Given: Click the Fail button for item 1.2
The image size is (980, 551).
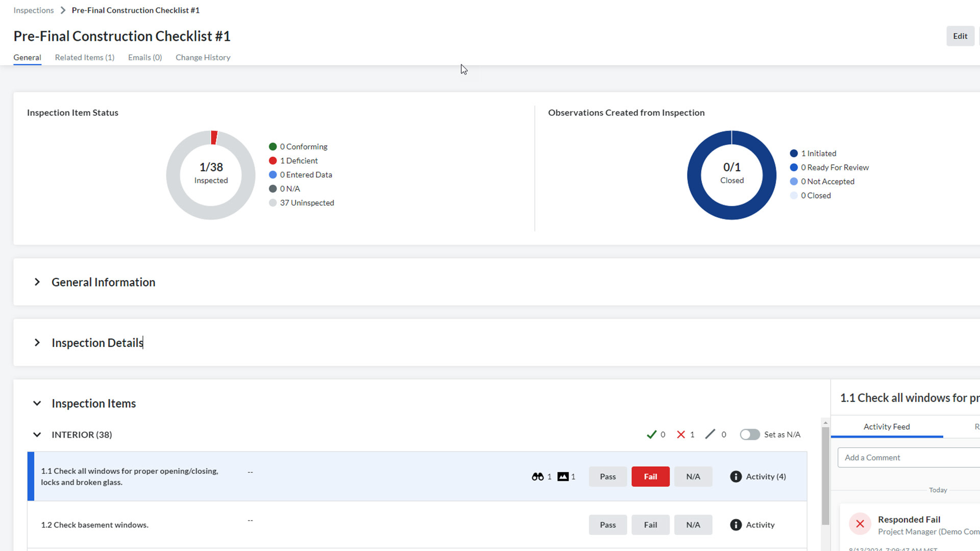Looking at the screenshot, I should click(x=650, y=524).
